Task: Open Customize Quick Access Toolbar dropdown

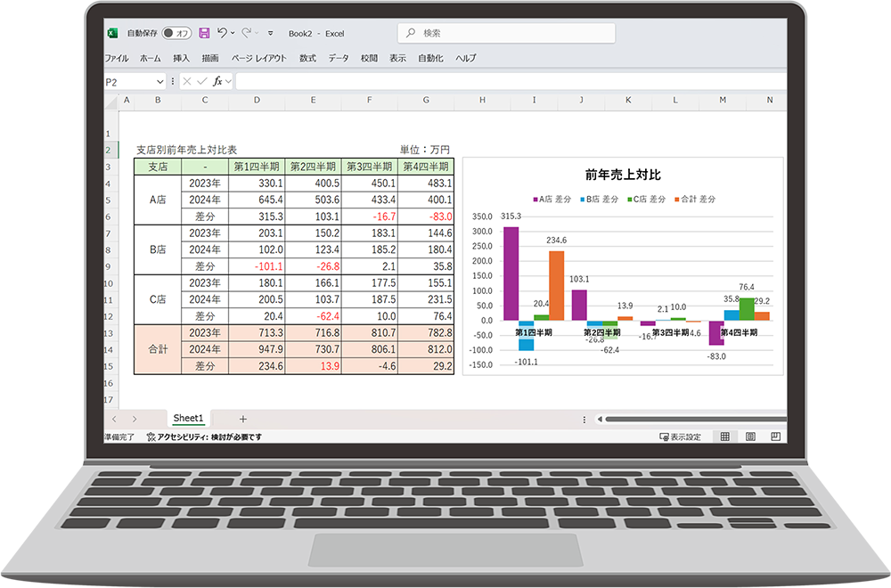Action: (x=270, y=33)
